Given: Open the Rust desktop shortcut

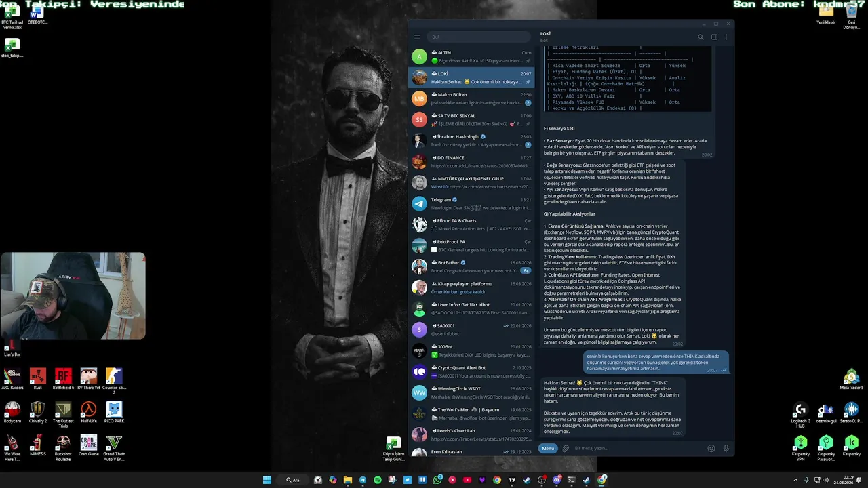Looking at the screenshot, I should point(38,378).
